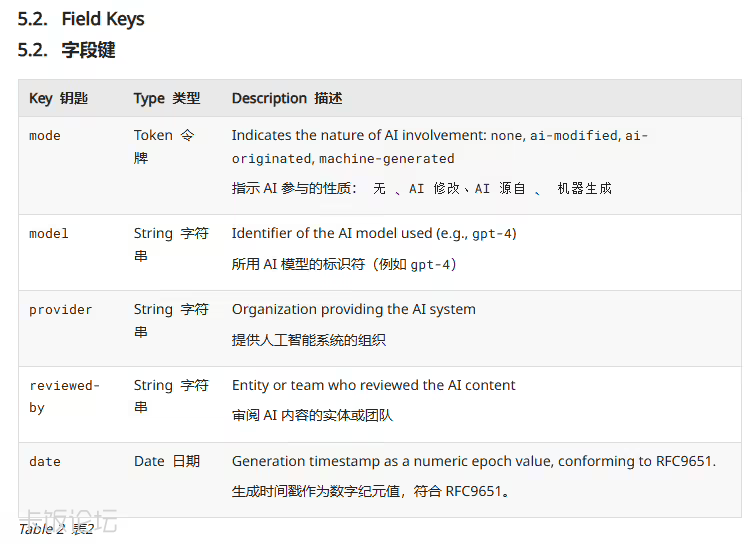
Task: Select the "date" key cell
Action: click(45, 462)
